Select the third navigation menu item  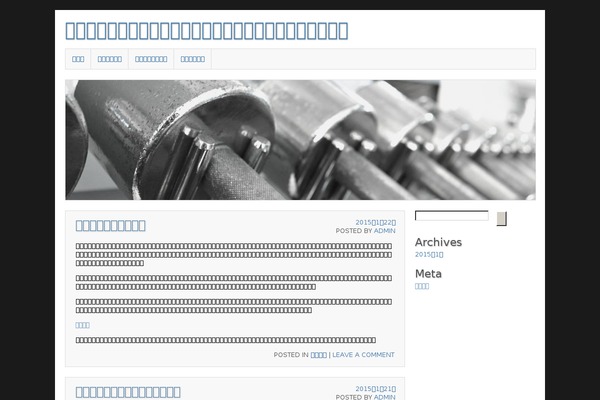pos(151,59)
